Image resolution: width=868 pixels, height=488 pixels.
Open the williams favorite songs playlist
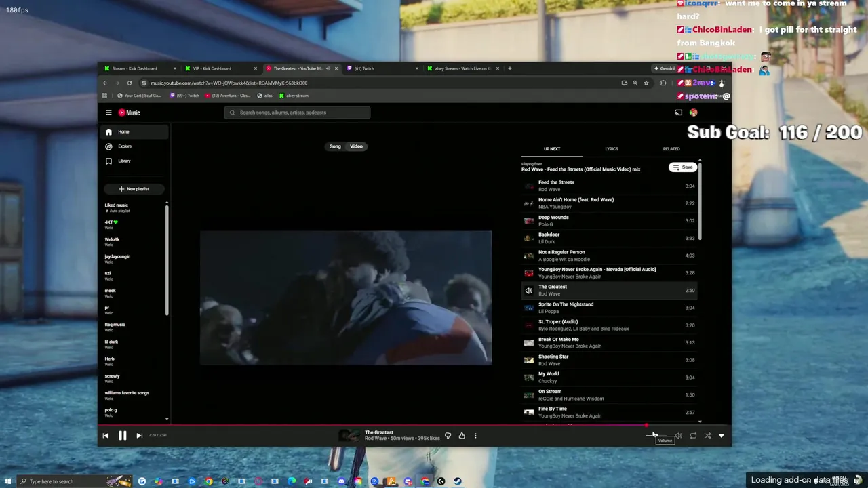pos(133,396)
